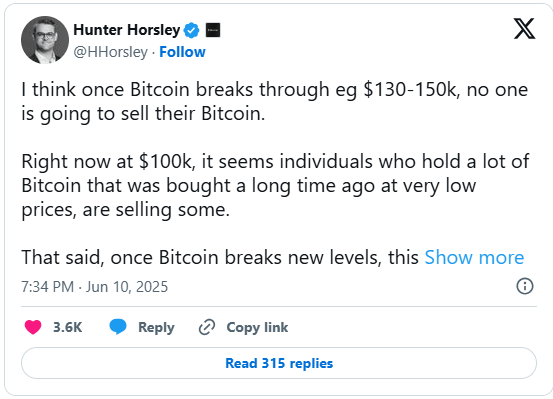Click the blue verified checkmark badge

click(192, 30)
